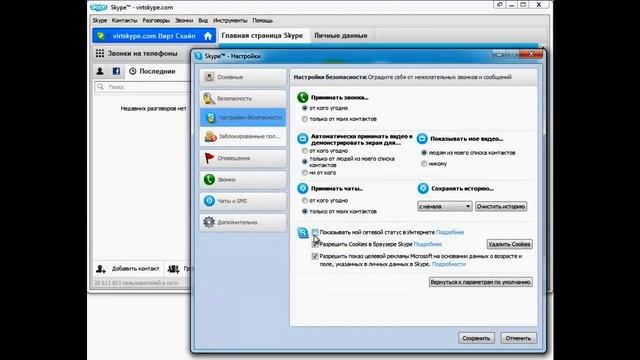Viewport: 640px width, 360px height.
Task: Select video only from people in contact list
Action: [x=304, y=162]
